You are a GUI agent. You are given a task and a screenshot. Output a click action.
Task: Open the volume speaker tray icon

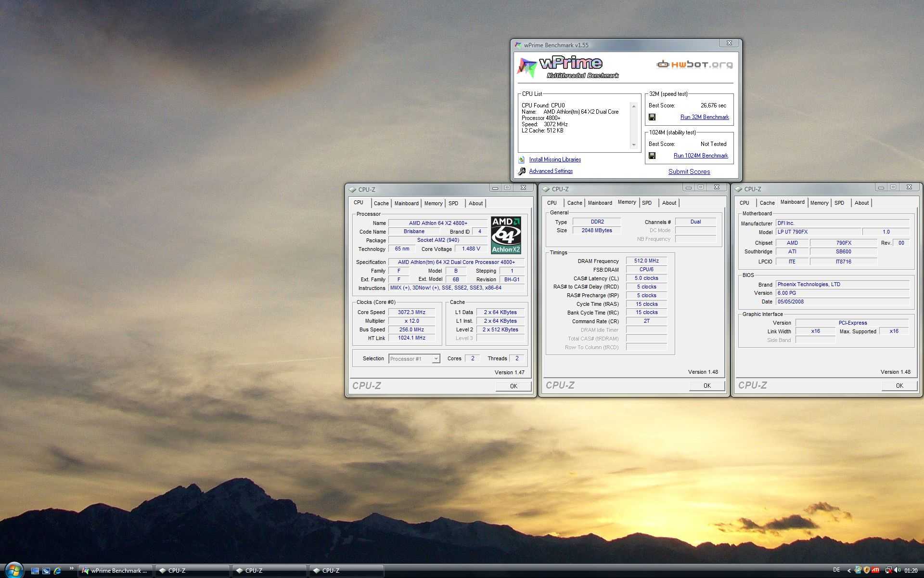pos(897,570)
